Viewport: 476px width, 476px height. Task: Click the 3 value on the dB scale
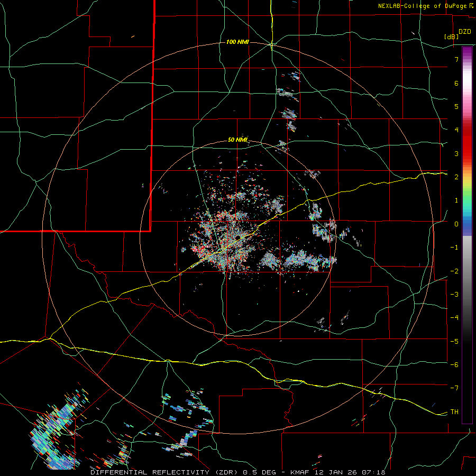[456, 153]
